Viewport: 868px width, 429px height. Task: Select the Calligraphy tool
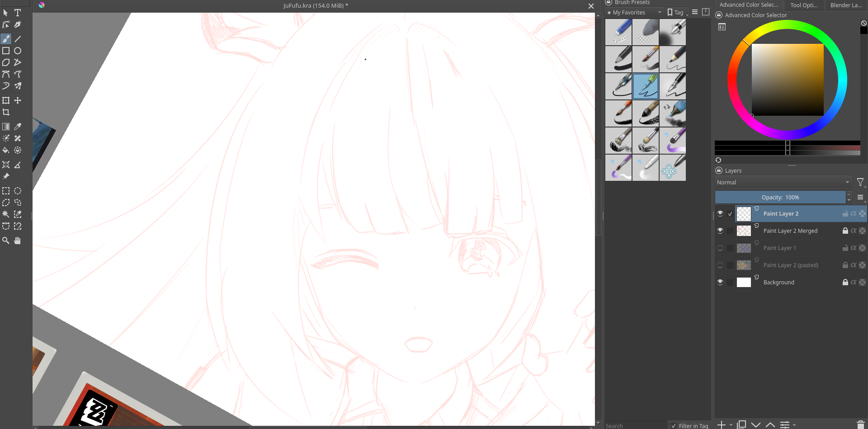18,24
